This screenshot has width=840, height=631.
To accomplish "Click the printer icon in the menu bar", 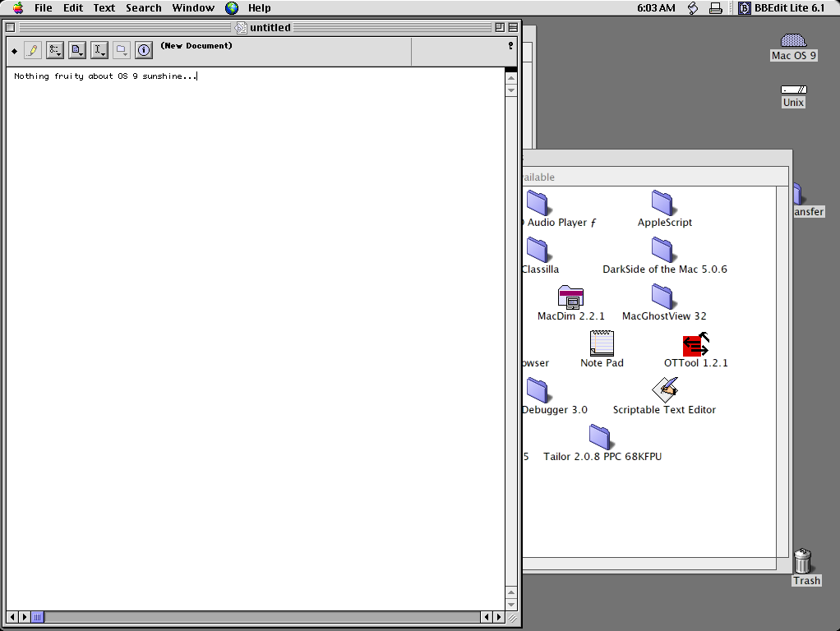I will point(716,8).
